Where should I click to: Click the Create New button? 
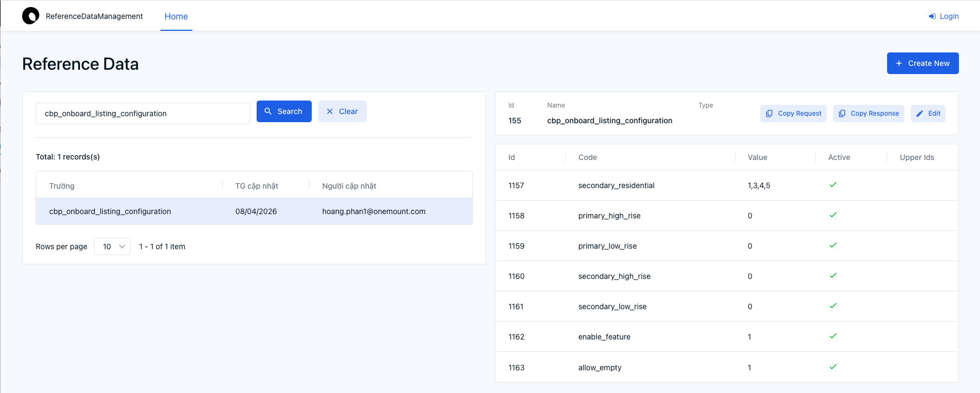point(923,63)
